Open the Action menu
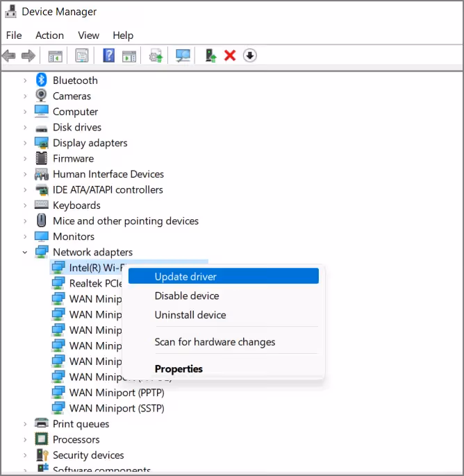The width and height of the screenshot is (464, 476). coord(49,35)
